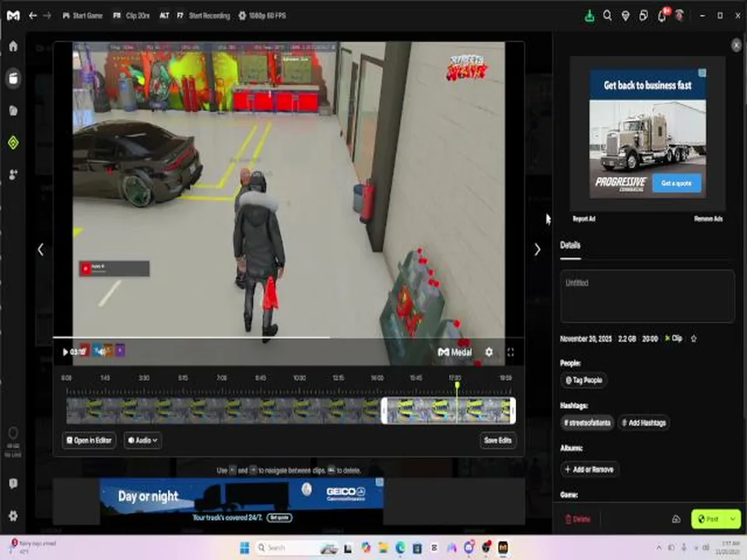Open the profile avatar menu
747x560 pixels.
tap(680, 16)
